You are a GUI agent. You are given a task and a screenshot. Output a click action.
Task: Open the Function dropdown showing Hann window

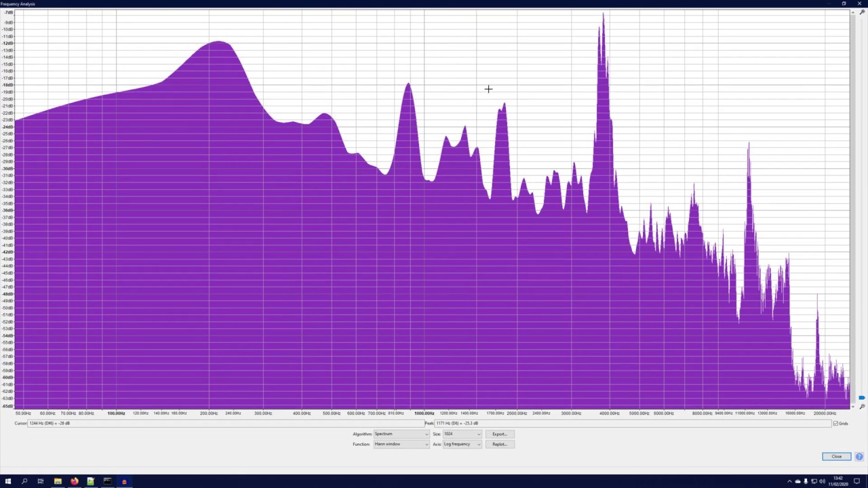(x=401, y=444)
